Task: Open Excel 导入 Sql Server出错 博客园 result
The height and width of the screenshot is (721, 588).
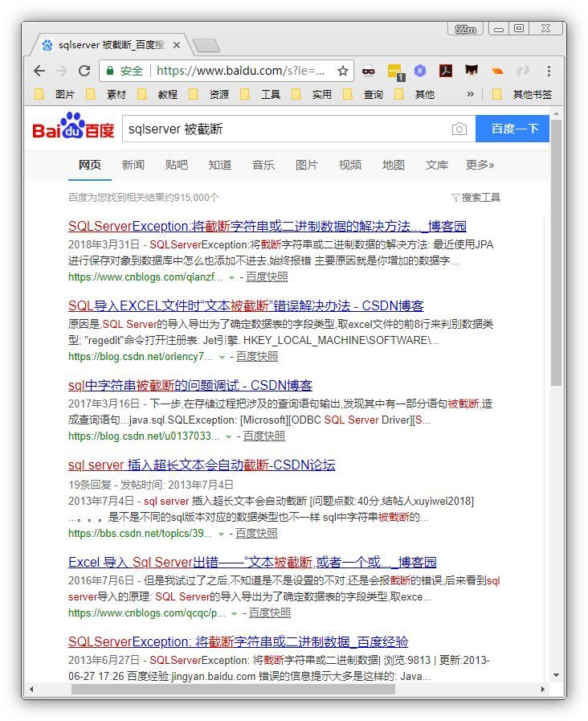Action: [252, 562]
